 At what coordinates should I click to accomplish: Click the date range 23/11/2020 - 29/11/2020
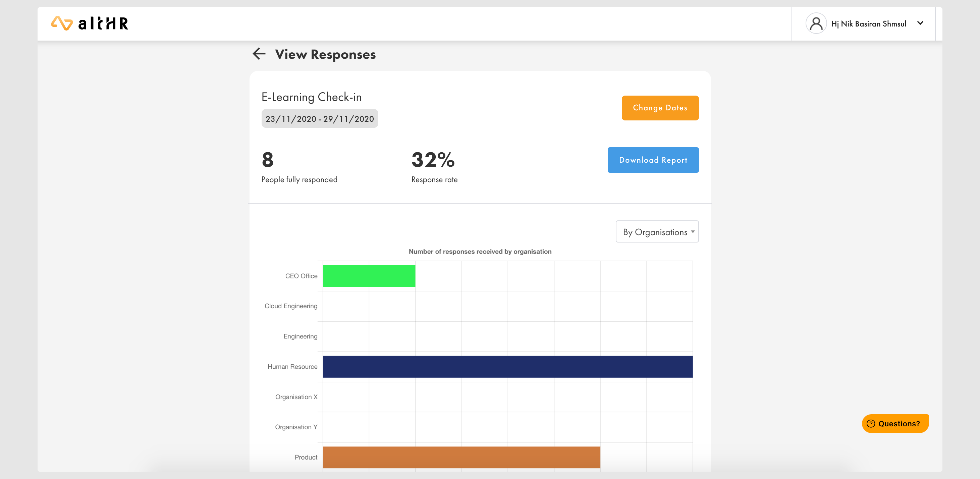(x=320, y=119)
